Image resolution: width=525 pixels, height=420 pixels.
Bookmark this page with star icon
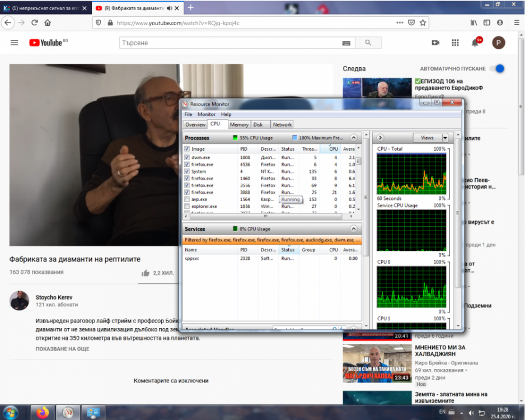[x=423, y=23]
